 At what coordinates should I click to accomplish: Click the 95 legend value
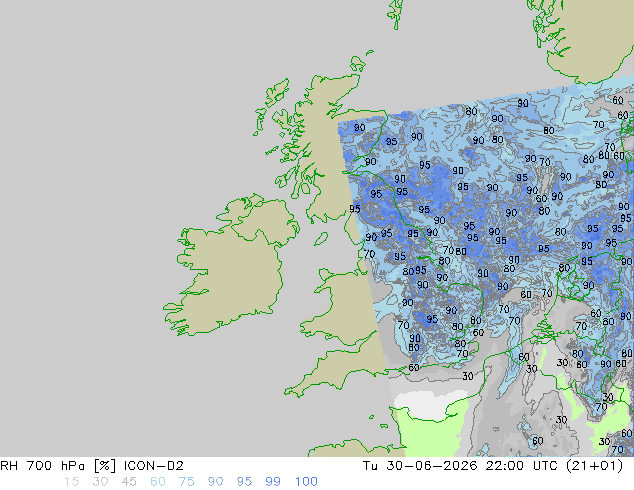[244, 482]
